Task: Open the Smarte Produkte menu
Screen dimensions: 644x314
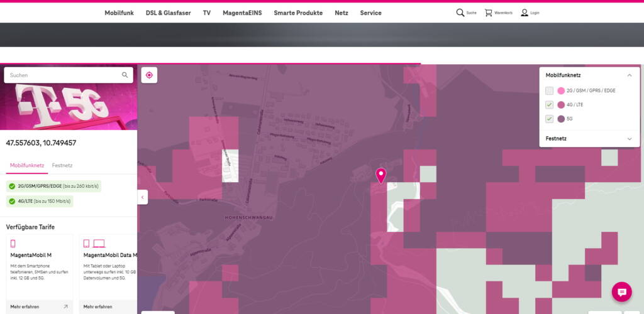Action: (x=298, y=13)
